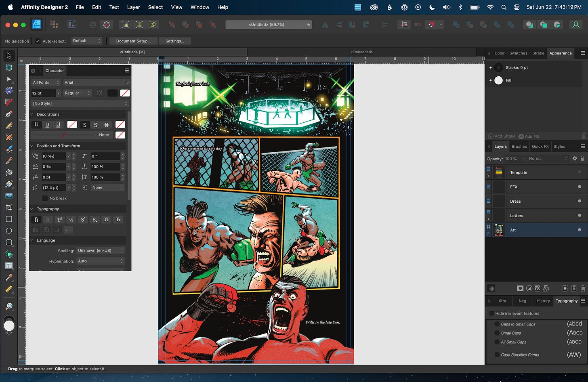Screen dimensions: 588x382
Task: Switch to the Swatches tab
Action: pos(518,53)
